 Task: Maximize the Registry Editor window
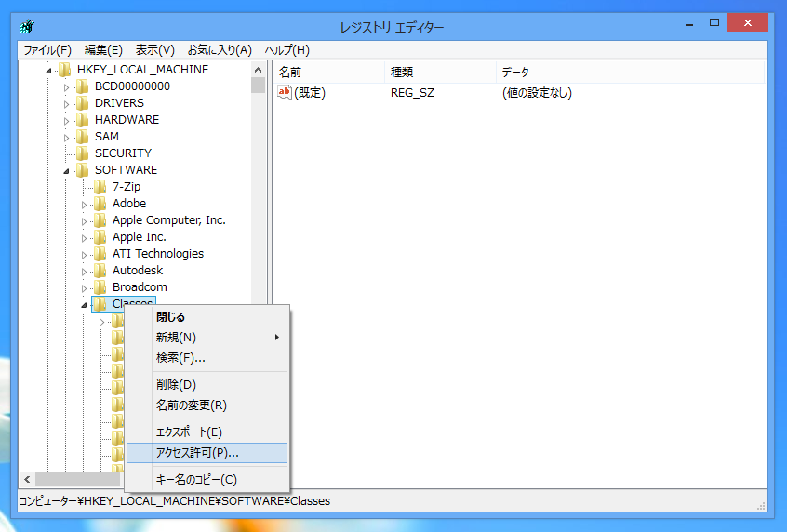714,23
